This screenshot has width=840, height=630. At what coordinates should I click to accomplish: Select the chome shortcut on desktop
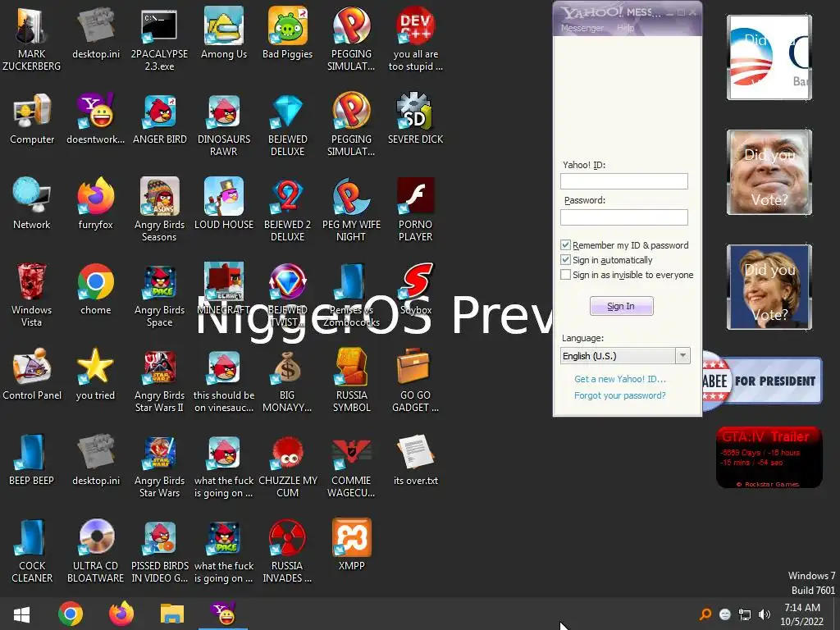pos(95,290)
